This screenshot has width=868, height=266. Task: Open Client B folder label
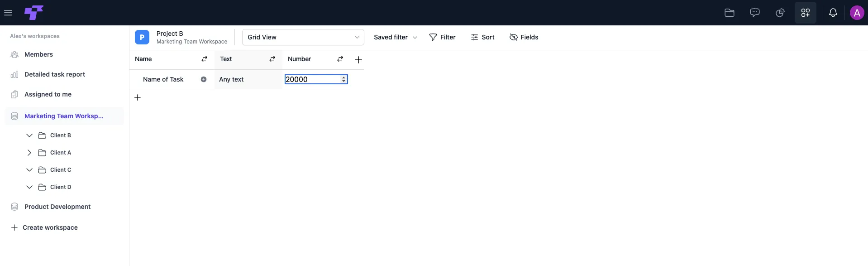point(61,135)
